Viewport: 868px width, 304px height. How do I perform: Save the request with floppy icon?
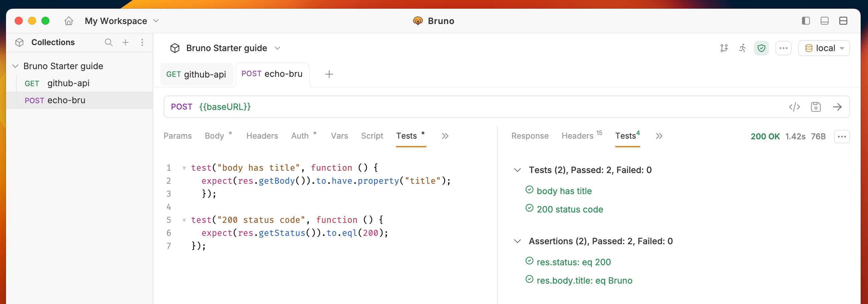(816, 107)
